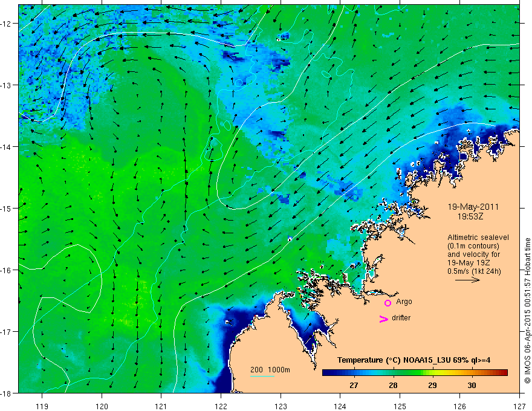Click the '(0.1m contours)' text line
This screenshot has width=532, height=411.
pos(473,246)
